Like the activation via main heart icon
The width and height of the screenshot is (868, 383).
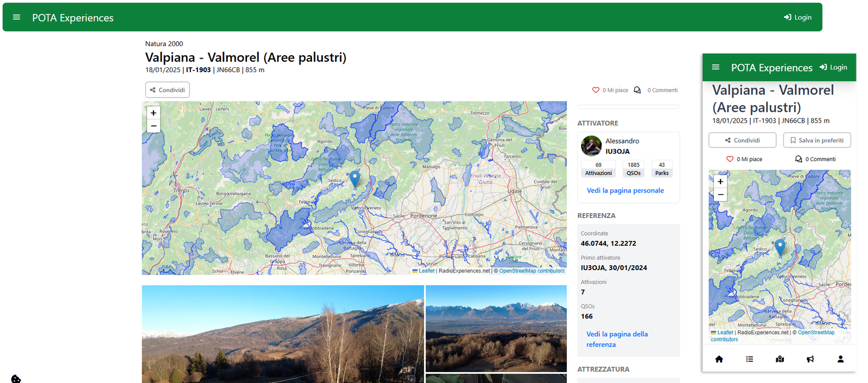[x=596, y=90]
